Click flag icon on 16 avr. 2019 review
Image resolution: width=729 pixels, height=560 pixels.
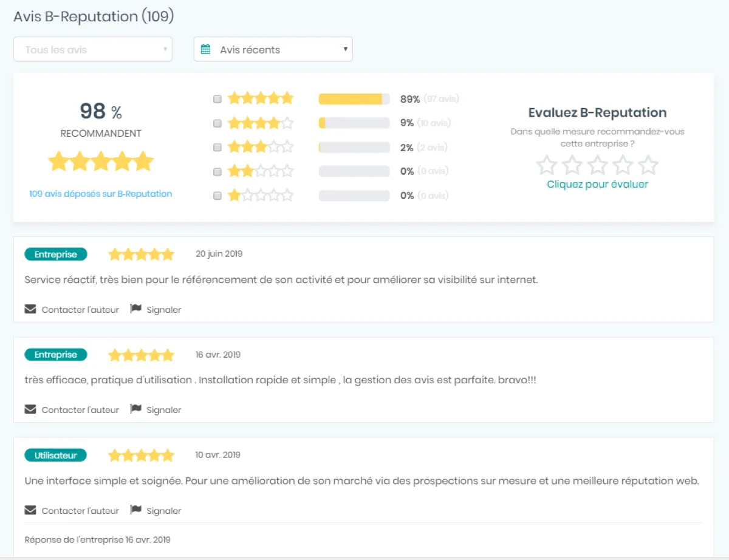point(136,409)
